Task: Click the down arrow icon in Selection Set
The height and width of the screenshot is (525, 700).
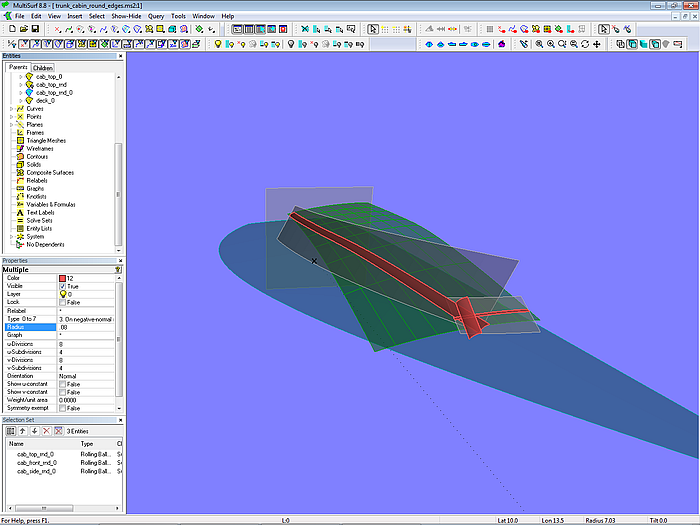Action: (x=35, y=430)
